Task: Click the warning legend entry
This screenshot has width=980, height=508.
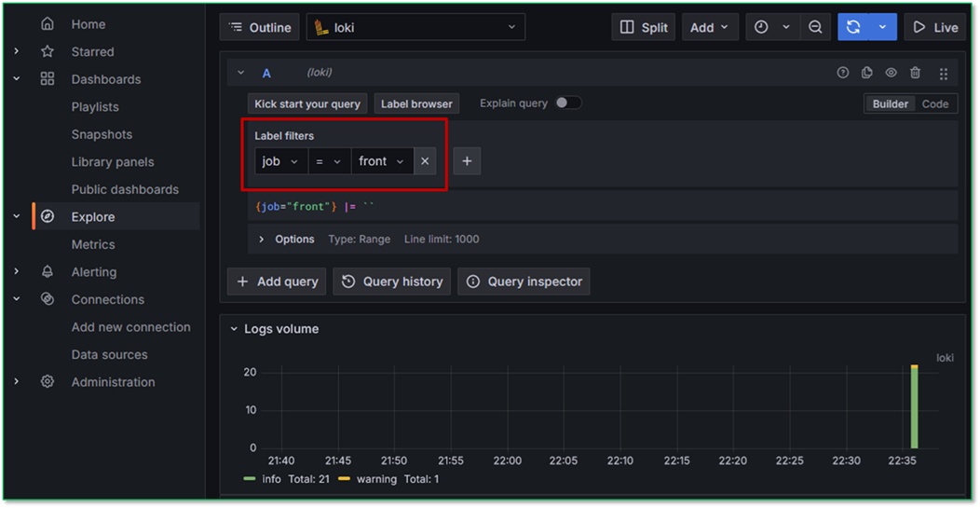Action: (376, 479)
